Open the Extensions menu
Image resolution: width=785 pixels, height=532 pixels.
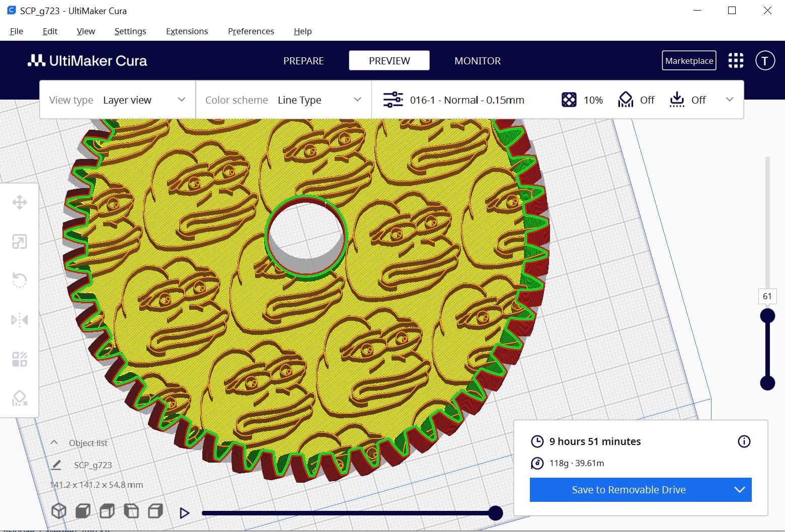tap(187, 31)
